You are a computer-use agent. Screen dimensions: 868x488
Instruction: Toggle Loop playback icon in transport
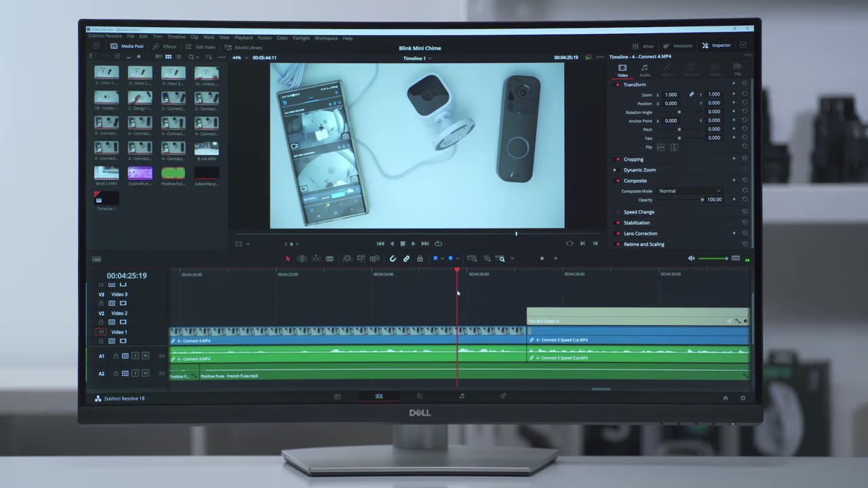pos(438,243)
